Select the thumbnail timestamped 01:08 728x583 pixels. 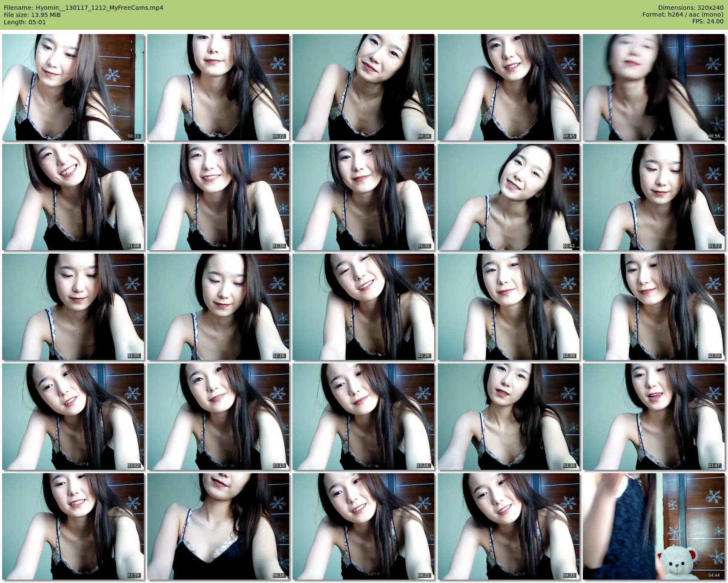73,197
